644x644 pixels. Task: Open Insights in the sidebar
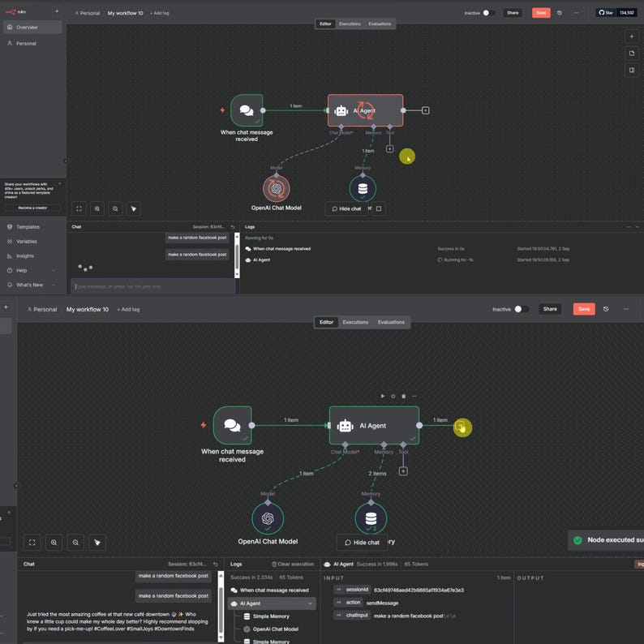coord(25,255)
